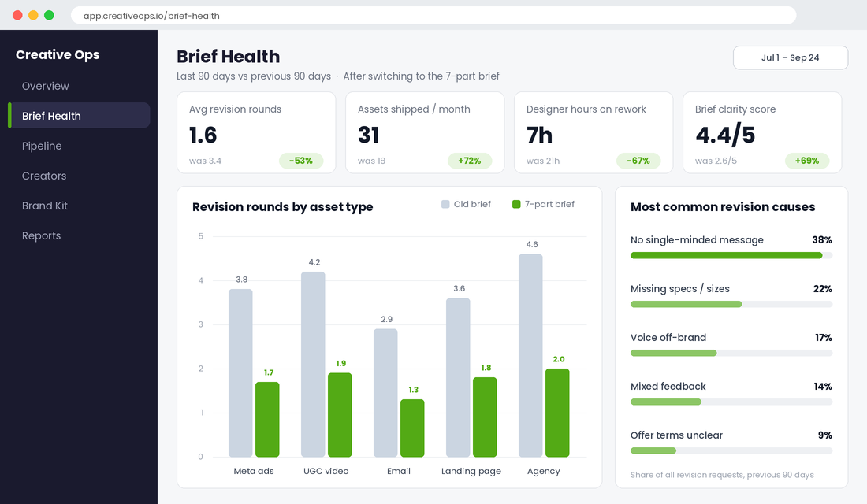Click the Creative Ops logo title

pyautogui.click(x=58, y=54)
